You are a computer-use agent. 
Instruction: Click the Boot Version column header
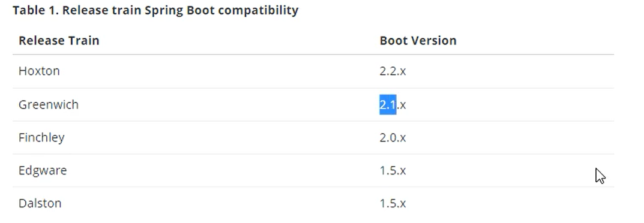[418, 41]
